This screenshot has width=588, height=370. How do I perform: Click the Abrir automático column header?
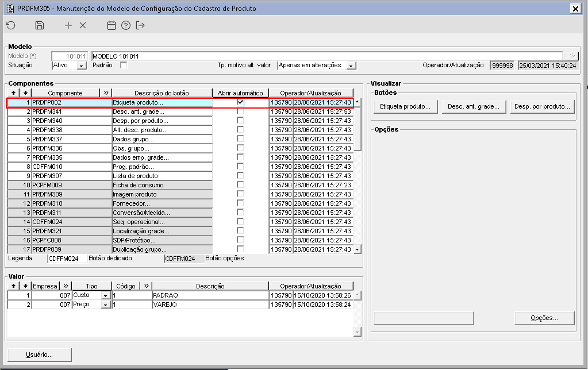(240, 92)
